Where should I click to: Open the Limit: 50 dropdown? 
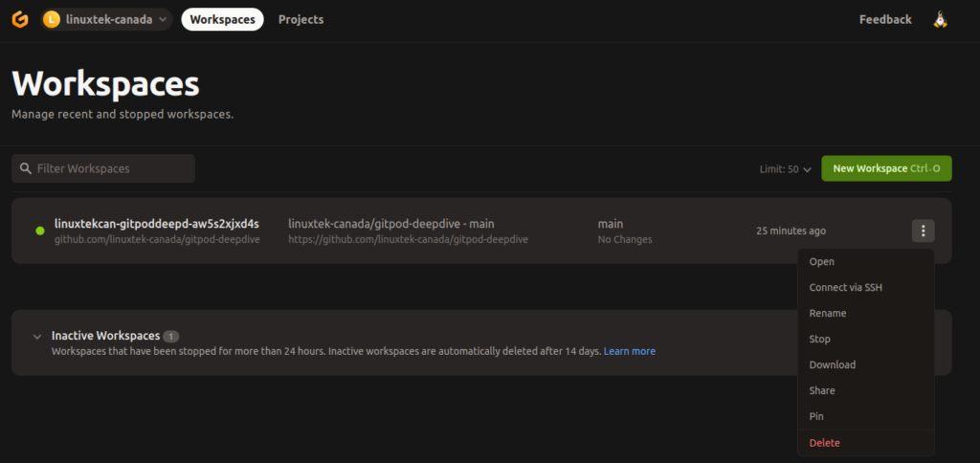(x=785, y=169)
